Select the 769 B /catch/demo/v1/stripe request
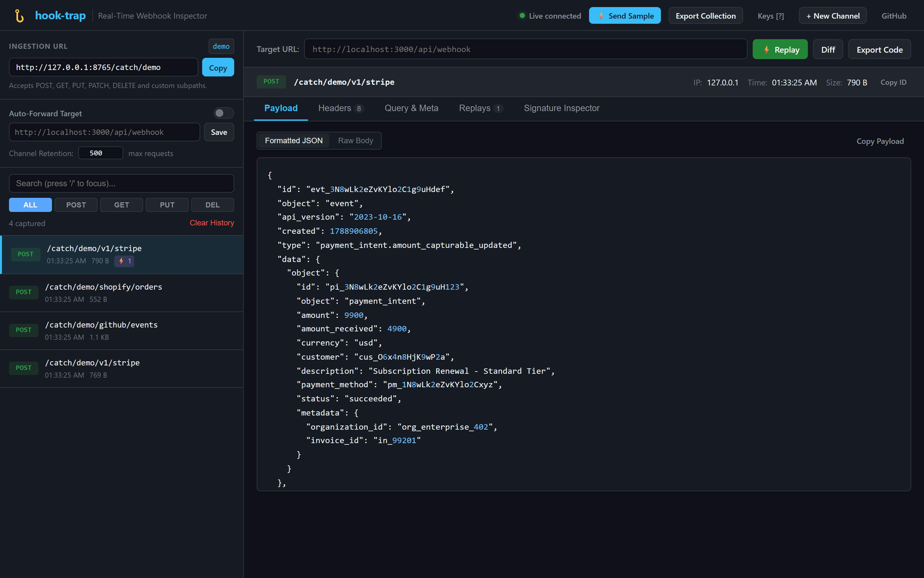 [x=121, y=369]
